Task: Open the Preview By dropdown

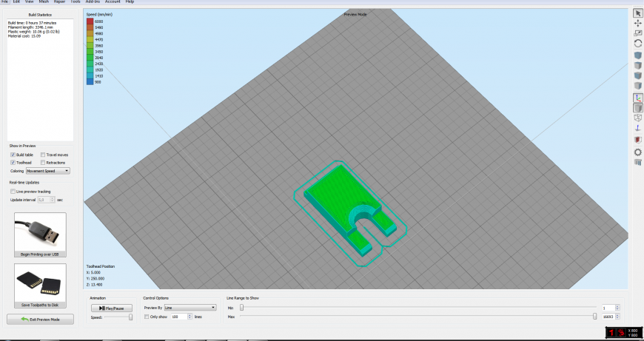Action: tap(189, 308)
